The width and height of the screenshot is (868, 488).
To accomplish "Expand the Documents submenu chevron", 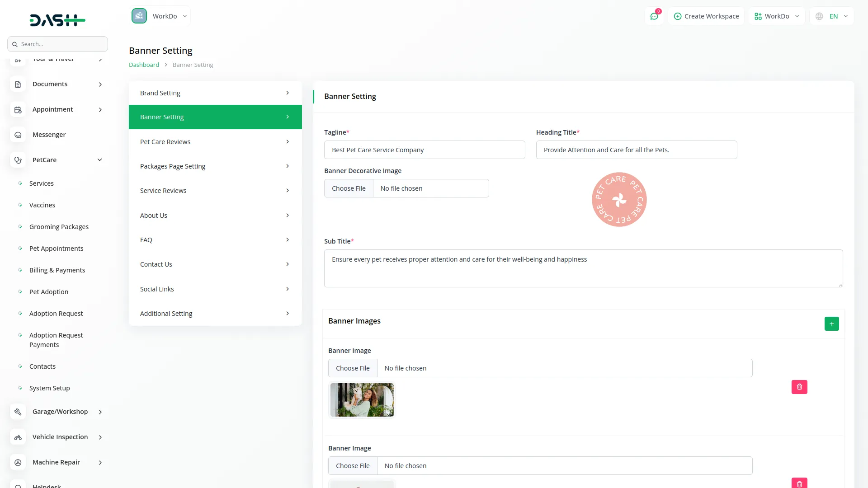I will (100, 84).
